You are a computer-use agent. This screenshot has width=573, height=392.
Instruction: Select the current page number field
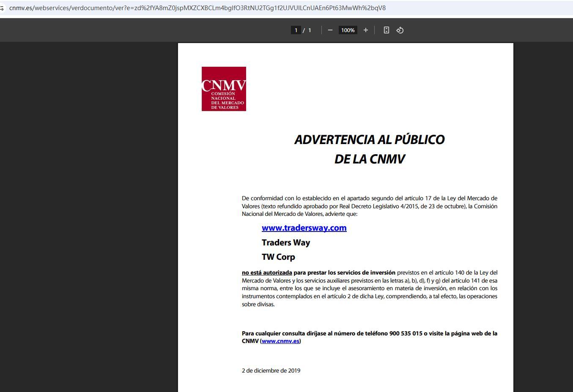[x=296, y=30]
